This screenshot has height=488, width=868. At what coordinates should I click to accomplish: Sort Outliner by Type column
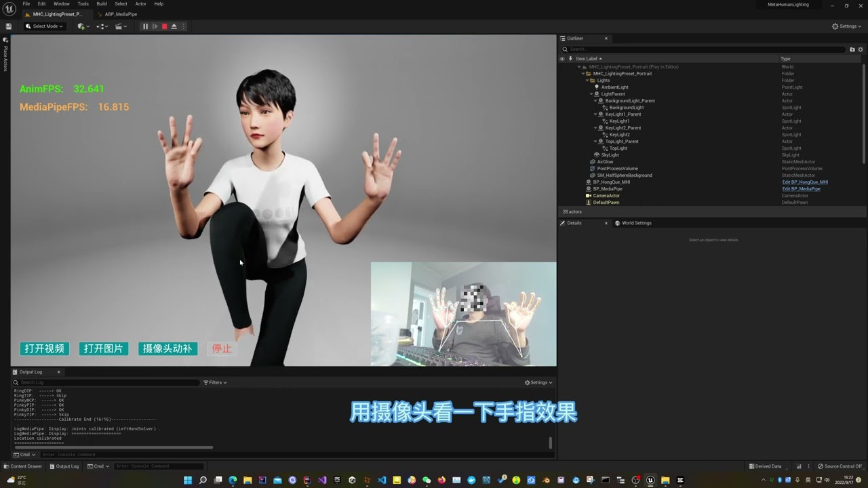(785, 59)
